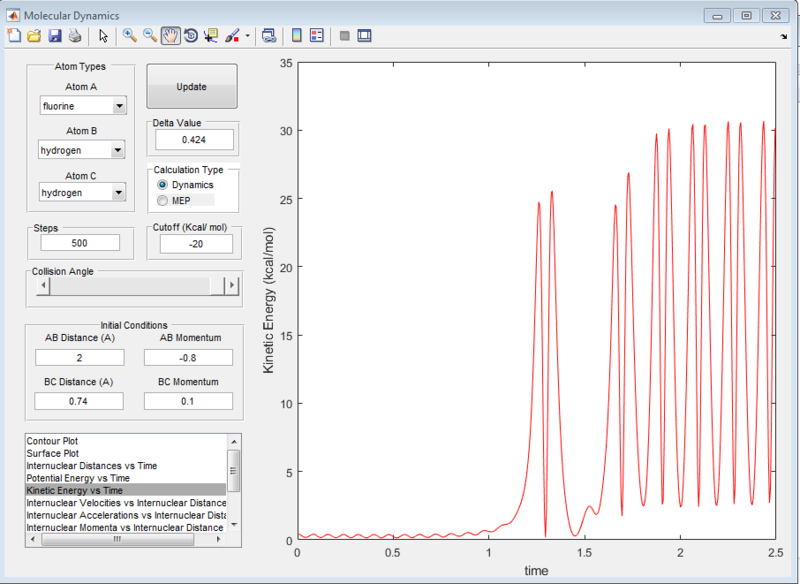Viewport: 800px width, 584px height.
Task: Click plot list scroll down arrow
Action: pos(234,524)
